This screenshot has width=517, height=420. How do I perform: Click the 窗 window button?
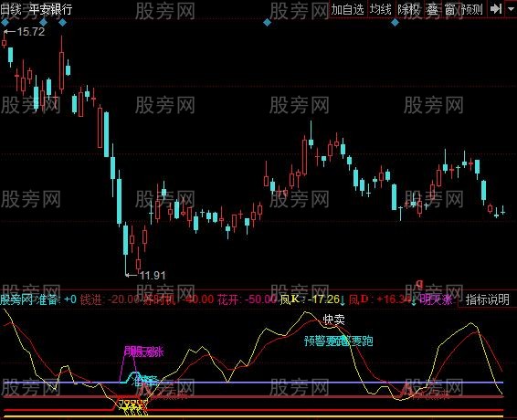coord(449,9)
